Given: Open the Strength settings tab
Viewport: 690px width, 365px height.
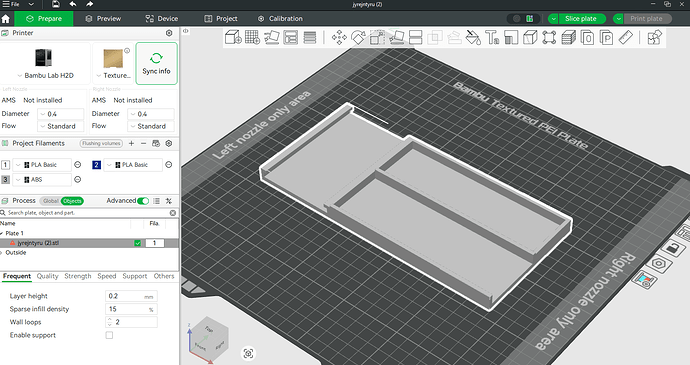Looking at the screenshot, I should [x=77, y=276].
